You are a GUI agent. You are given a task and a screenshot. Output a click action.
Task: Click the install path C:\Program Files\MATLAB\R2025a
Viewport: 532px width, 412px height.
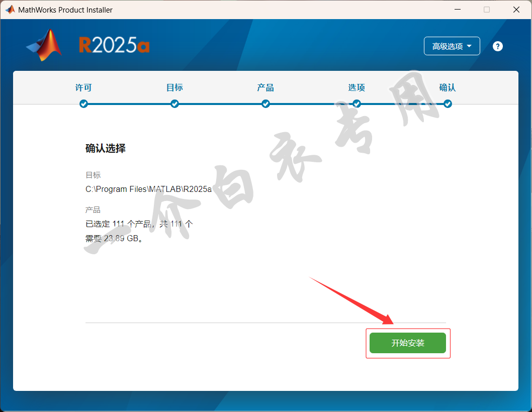149,189
